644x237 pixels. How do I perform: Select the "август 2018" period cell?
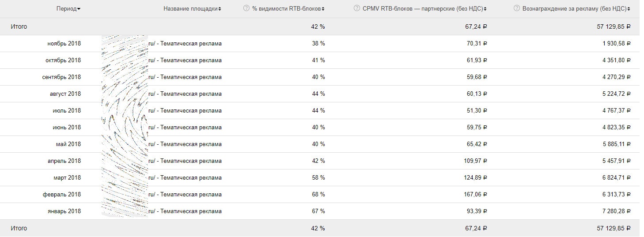(x=65, y=94)
